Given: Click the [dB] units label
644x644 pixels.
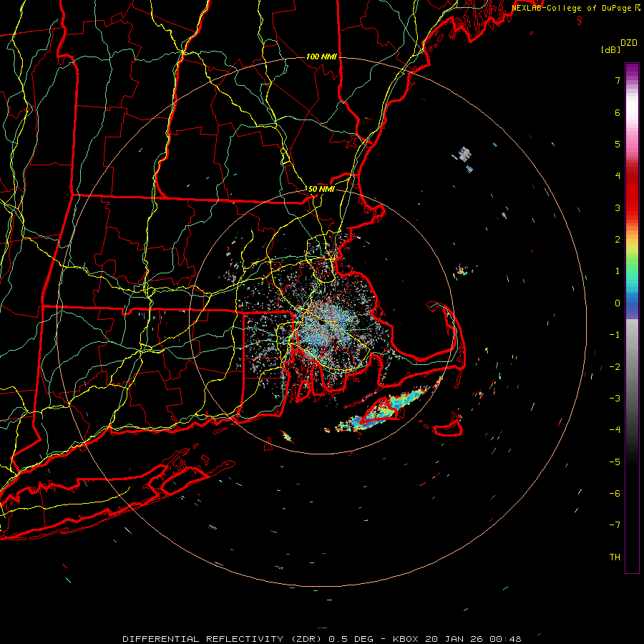Looking at the screenshot, I should tap(610, 49).
